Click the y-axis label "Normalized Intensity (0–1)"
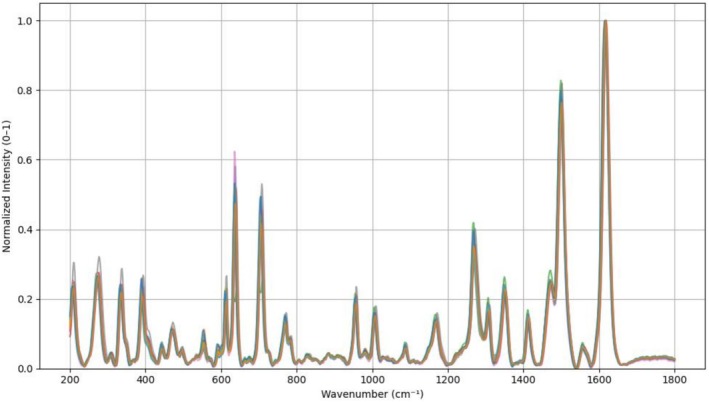The height and width of the screenshot is (402, 709). coord(6,186)
